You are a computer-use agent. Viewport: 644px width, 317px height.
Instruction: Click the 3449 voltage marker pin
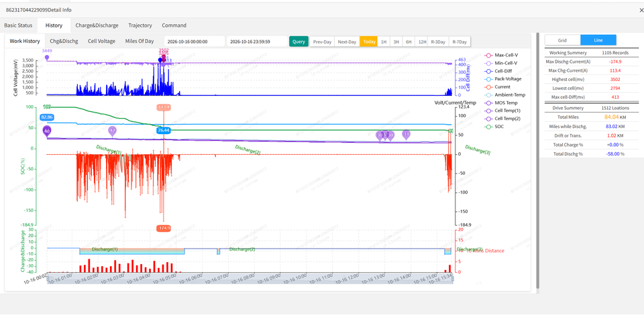pyautogui.click(x=47, y=58)
